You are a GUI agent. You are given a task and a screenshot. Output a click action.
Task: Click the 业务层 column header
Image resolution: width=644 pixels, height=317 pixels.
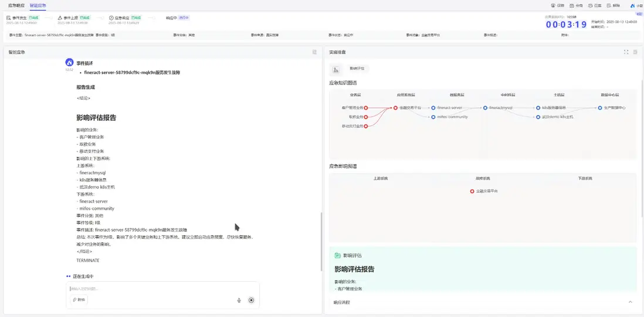pos(355,95)
